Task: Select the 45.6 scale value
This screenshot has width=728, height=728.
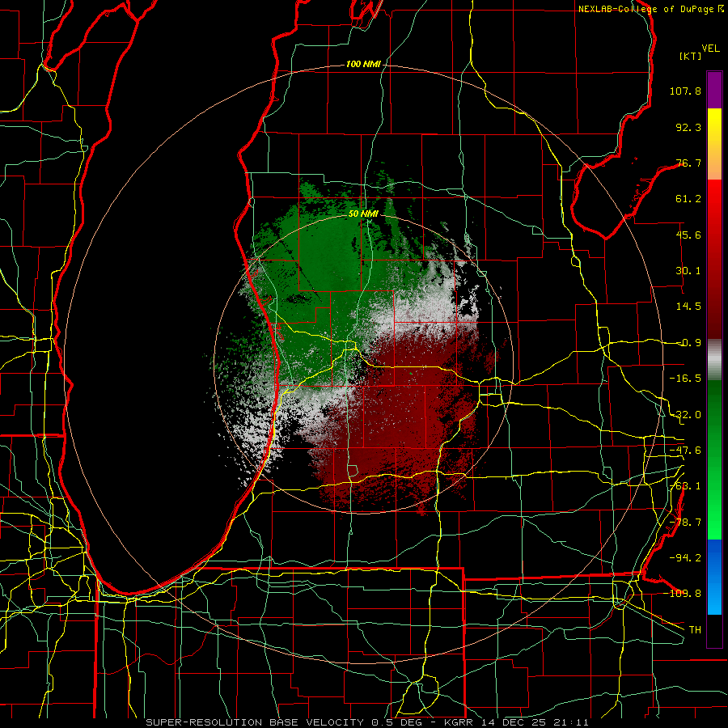Action: pos(688,235)
